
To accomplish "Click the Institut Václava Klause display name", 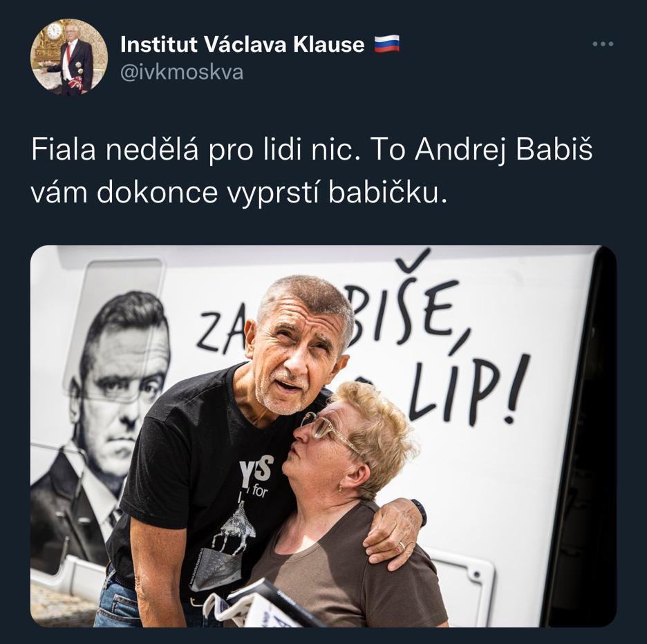I will click(243, 44).
